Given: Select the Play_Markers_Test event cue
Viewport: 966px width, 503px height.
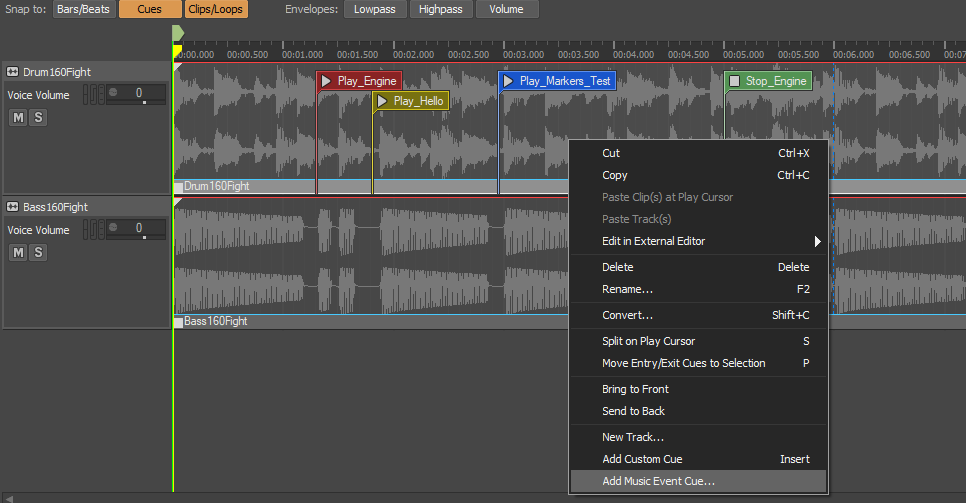Looking at the screenshot, I should pyautogui.click(x=557, y=81).
